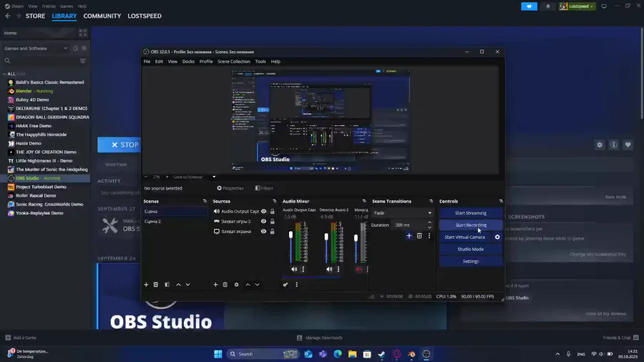Add a new scene with the plus icon
The image size is (644, 362).
[x=146, y=285]
